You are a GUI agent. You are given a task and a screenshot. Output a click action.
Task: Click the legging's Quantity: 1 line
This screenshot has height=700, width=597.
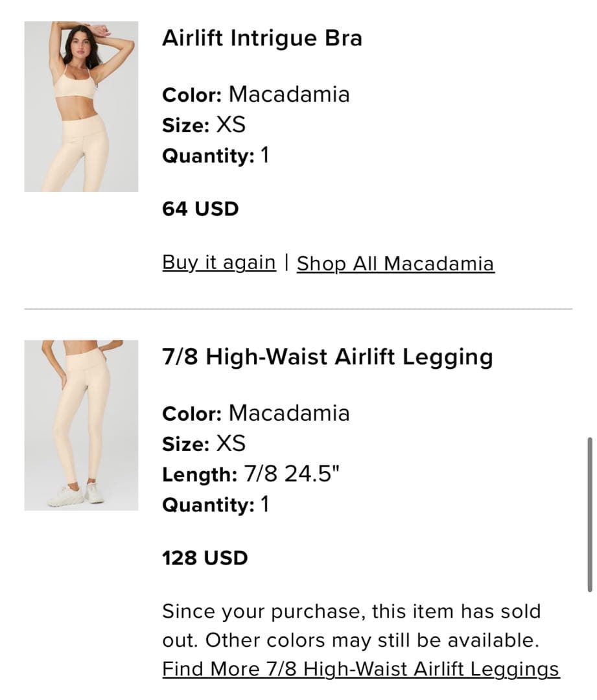[x=215, y=505]
